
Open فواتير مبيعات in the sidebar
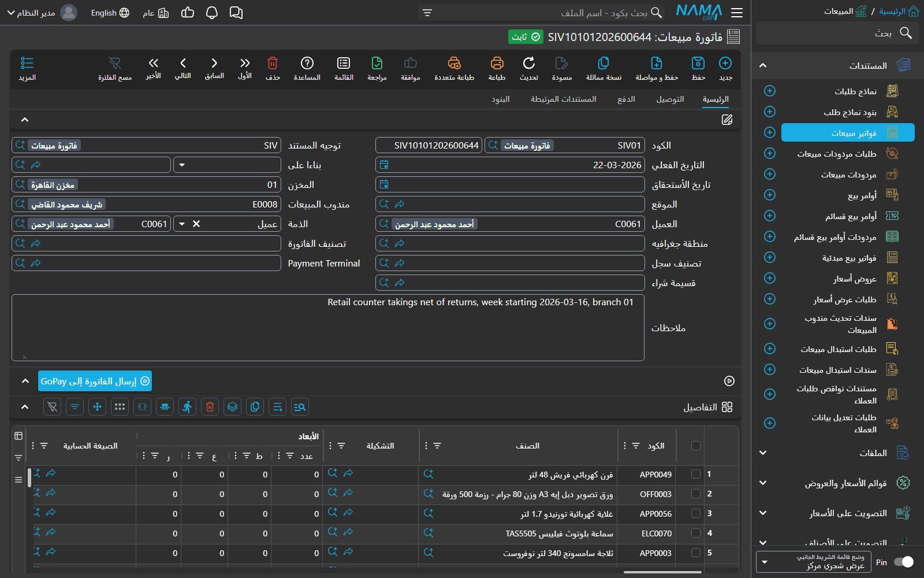[x=848, y=133]
